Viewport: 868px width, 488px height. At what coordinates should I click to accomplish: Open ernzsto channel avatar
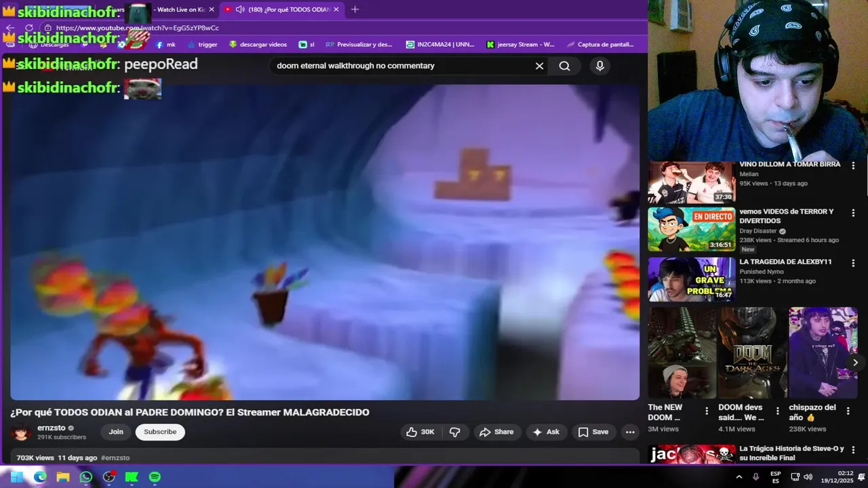click(x=21, y=432)
